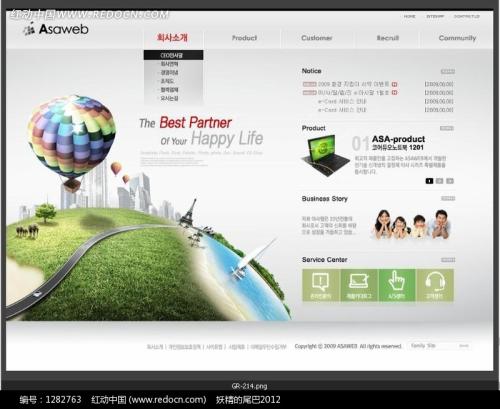Select product slide indicator 1
Viewport: 500px width, 409px height.
[x=429, y=181]
